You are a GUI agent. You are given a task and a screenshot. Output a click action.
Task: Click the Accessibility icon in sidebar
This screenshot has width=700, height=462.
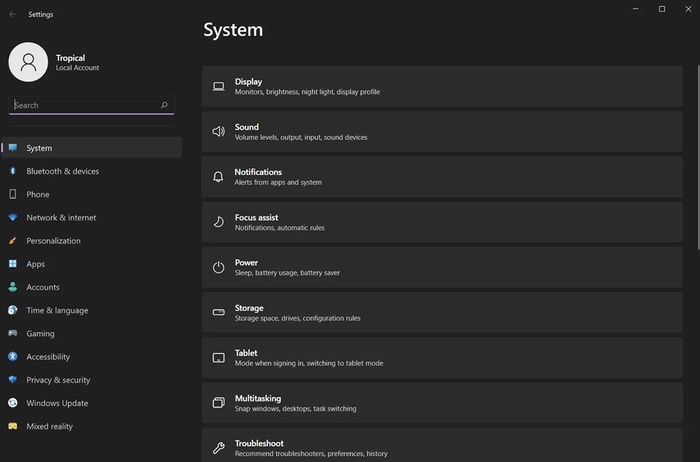13,357
